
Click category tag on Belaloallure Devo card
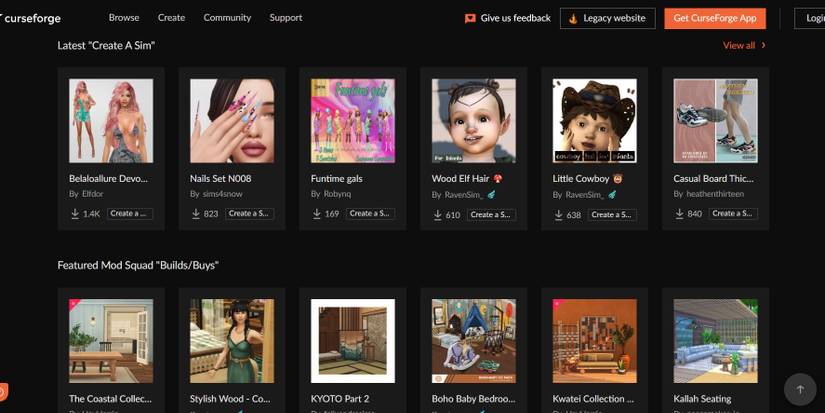click(130, 213)
